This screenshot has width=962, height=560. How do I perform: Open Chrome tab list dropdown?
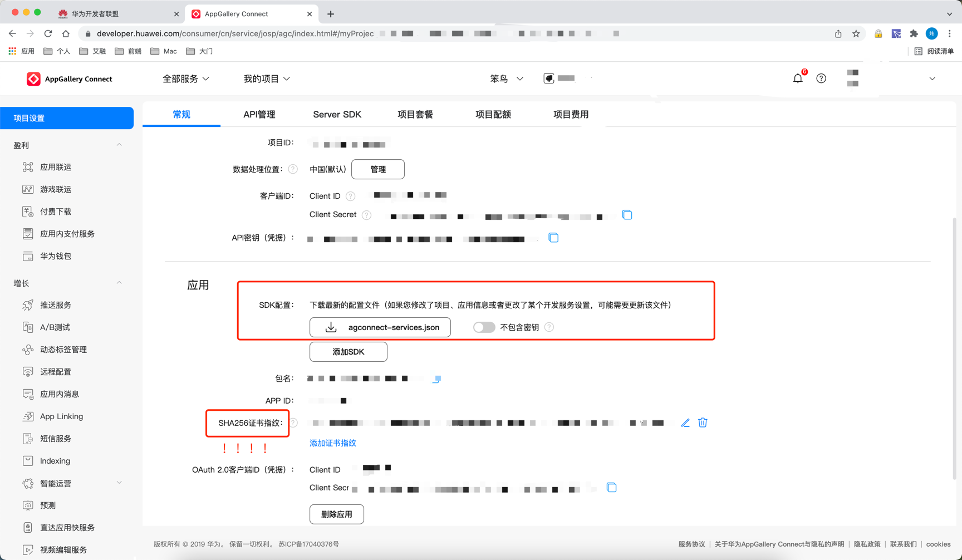tap(949, 13)
